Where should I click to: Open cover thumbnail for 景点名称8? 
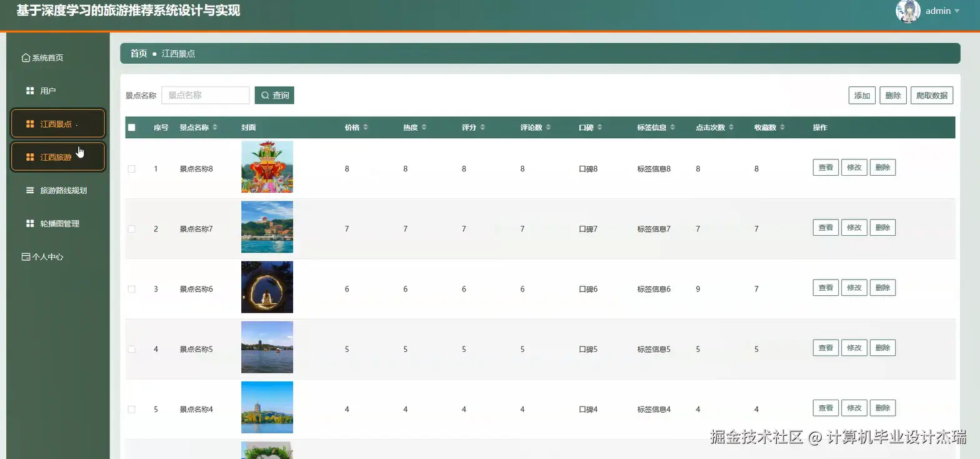coord(267,167)
